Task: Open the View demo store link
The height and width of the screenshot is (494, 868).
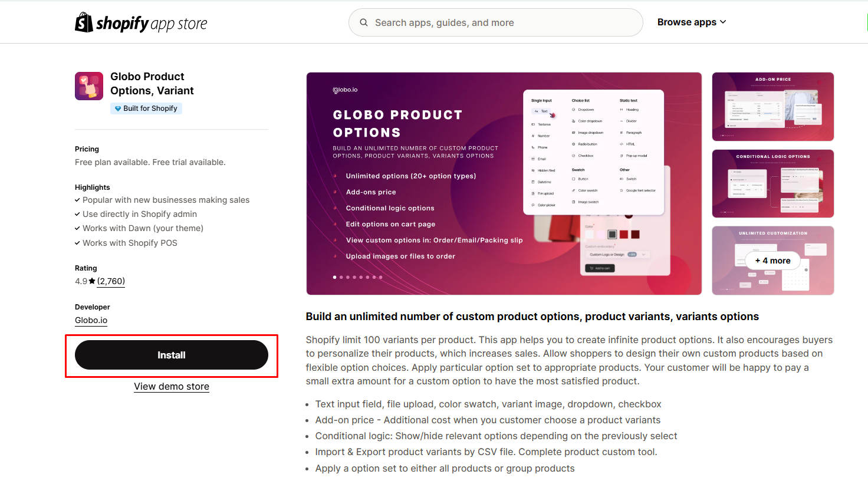Action: pyautogui.click(x=171, y=386)
